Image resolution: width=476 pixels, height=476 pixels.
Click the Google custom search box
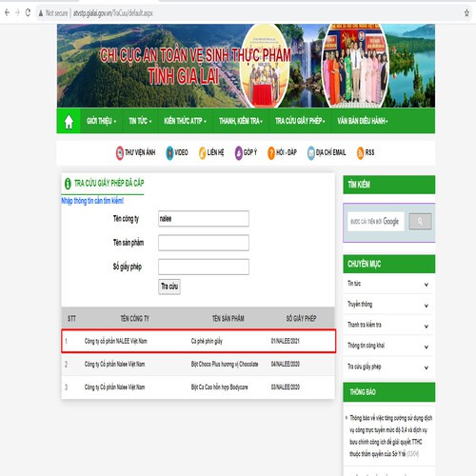pos(376,221)
